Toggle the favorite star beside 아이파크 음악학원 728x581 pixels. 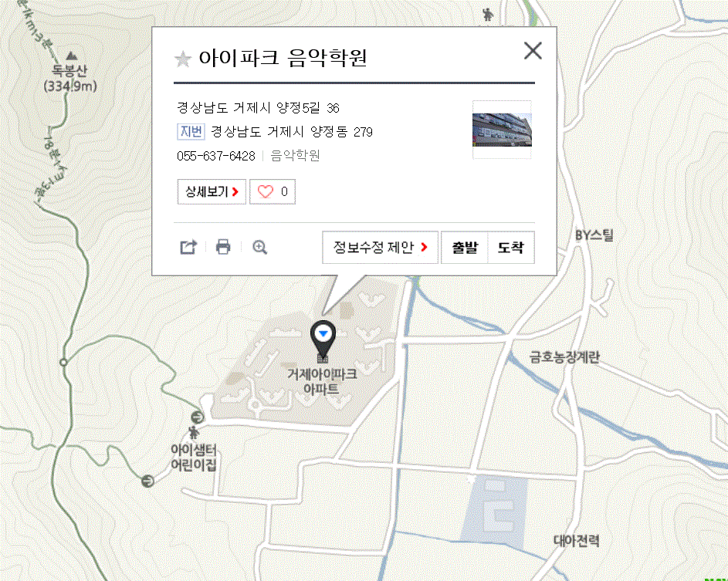182,59
